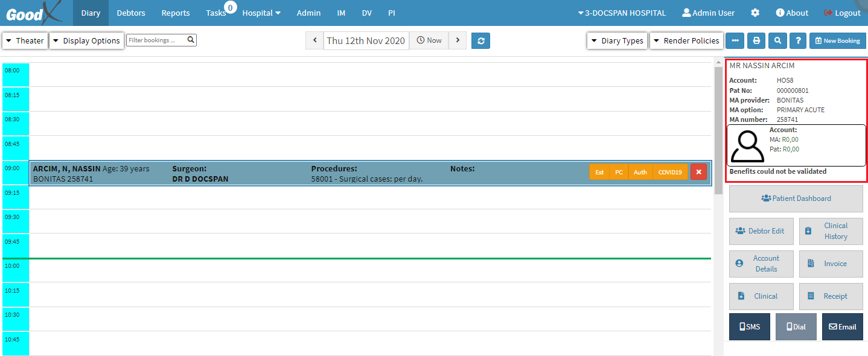Click the filter bookings search icon

pos(191,40)
